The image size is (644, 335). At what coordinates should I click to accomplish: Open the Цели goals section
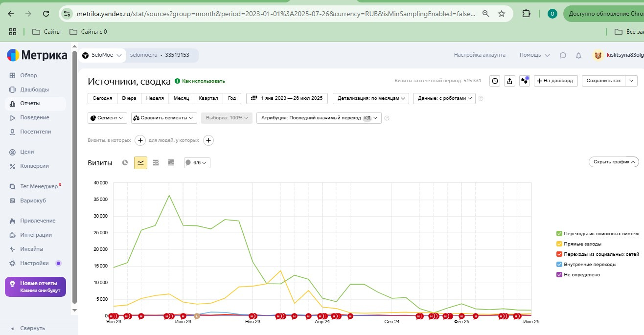click(27, 152)
